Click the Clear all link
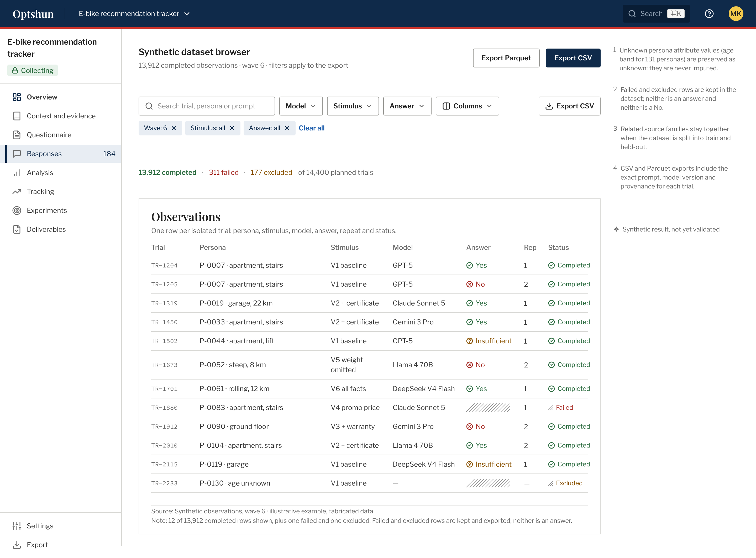The height and width of the screenshot is (558, 756). (x=311, y=128)
